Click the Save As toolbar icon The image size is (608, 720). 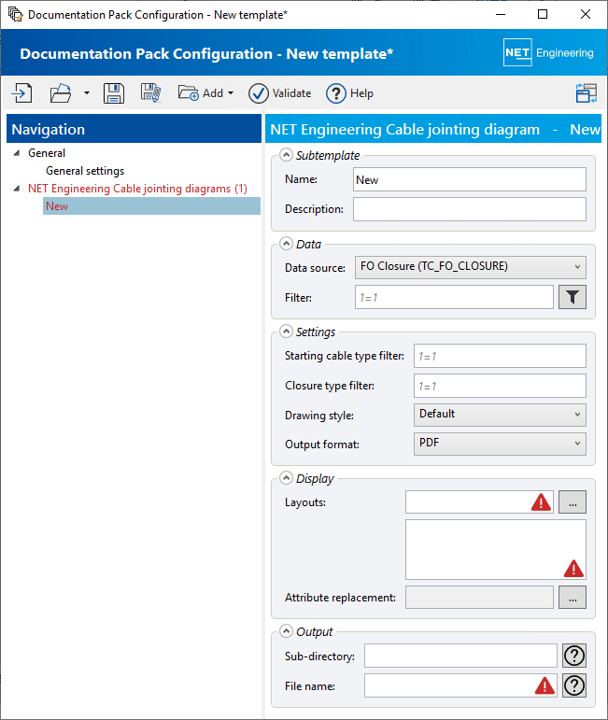point(151,93)
